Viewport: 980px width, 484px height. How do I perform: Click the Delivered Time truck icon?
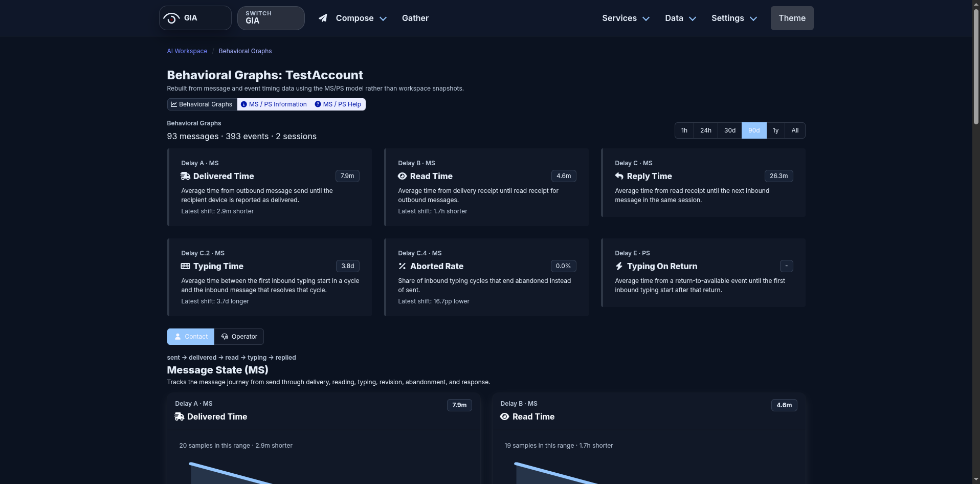(x=185, y=176)
